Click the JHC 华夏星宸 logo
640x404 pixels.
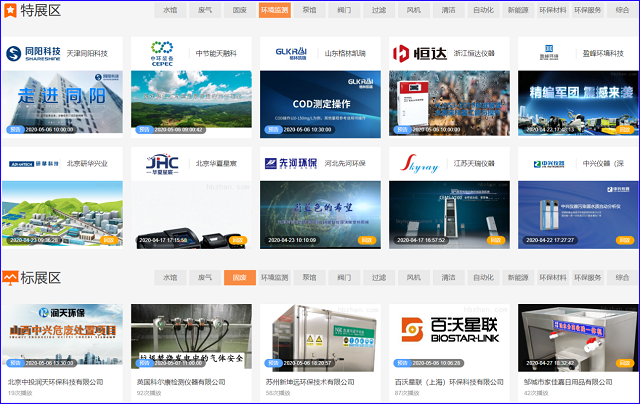click(161, 162)
